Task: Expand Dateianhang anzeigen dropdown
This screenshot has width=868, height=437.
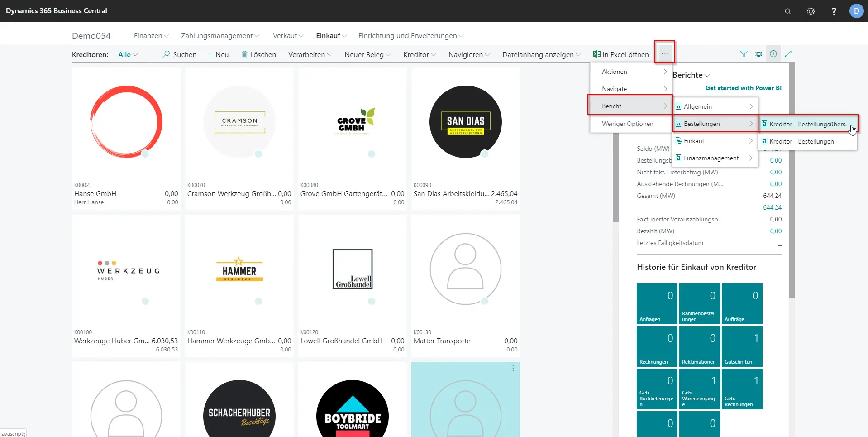Action: [542, 54]
